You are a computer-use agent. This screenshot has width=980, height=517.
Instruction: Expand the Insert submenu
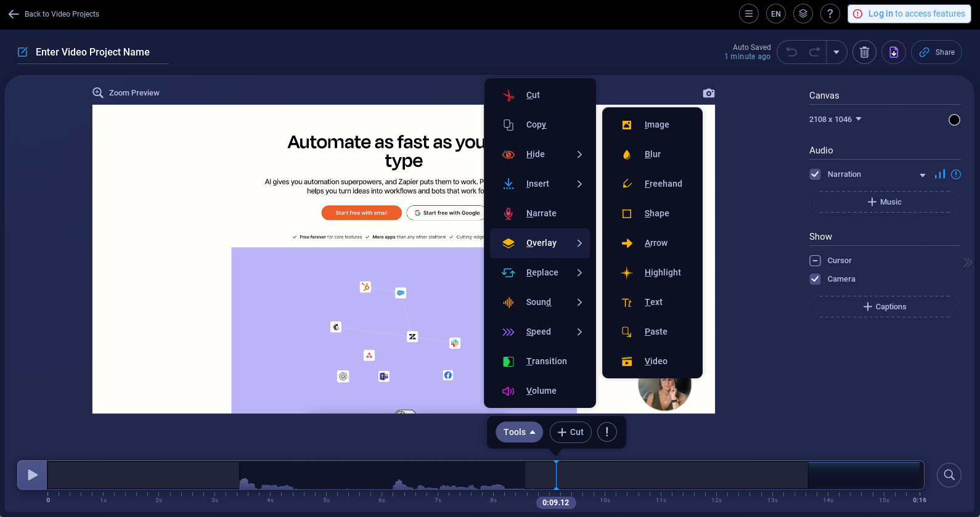click(579, 184)
